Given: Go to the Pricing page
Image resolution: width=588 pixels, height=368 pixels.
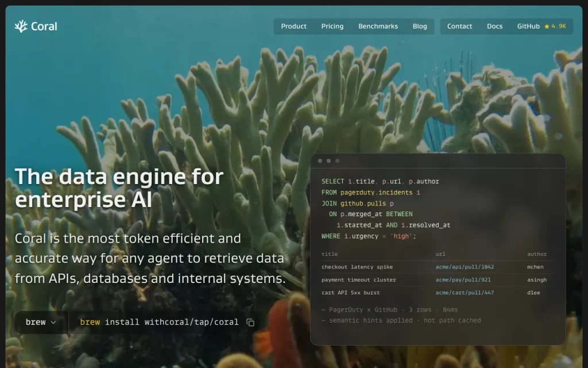Looking at the screenshot, I should (x=332, y=26).
